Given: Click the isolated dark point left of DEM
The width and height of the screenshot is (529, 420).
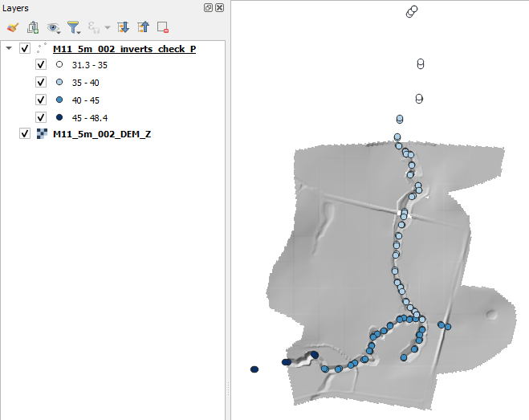Looking at the screenshot, I should pyautogui.click(x=254, y=369).
